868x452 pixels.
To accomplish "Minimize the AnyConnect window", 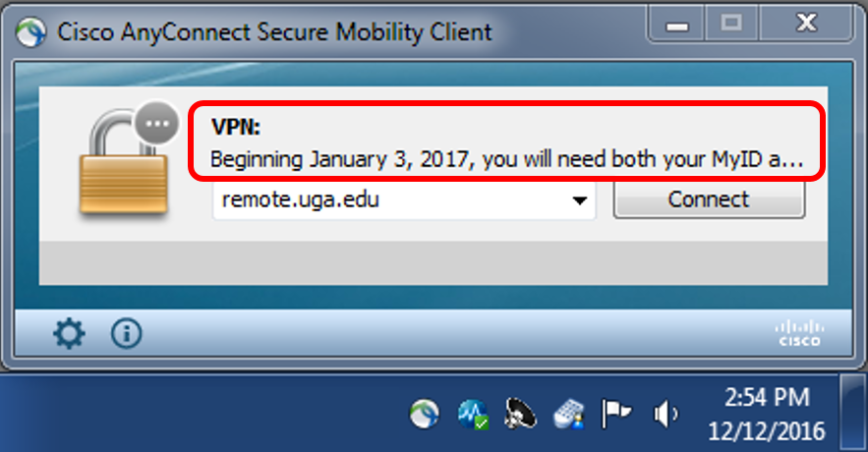I will [x=676, y=24].
